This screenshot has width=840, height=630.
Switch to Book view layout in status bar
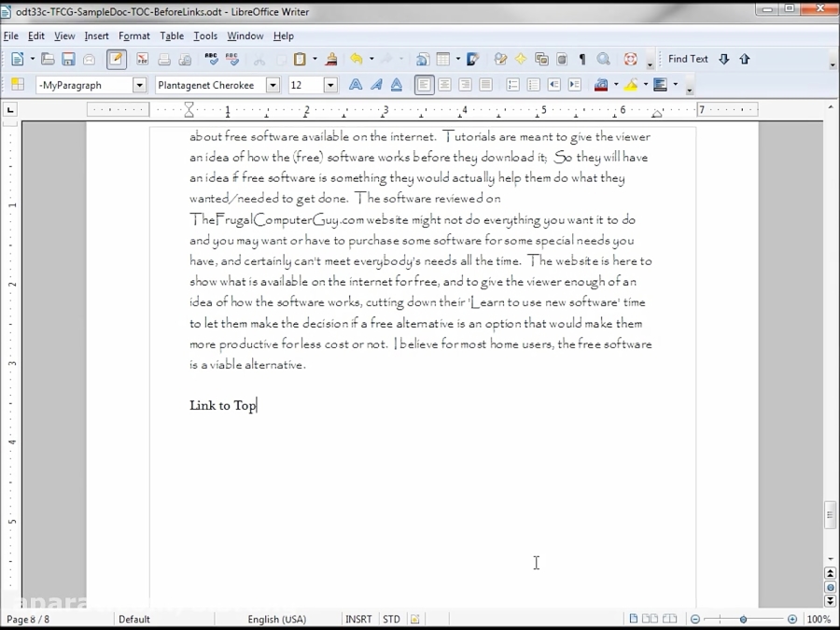coord(669,618)
